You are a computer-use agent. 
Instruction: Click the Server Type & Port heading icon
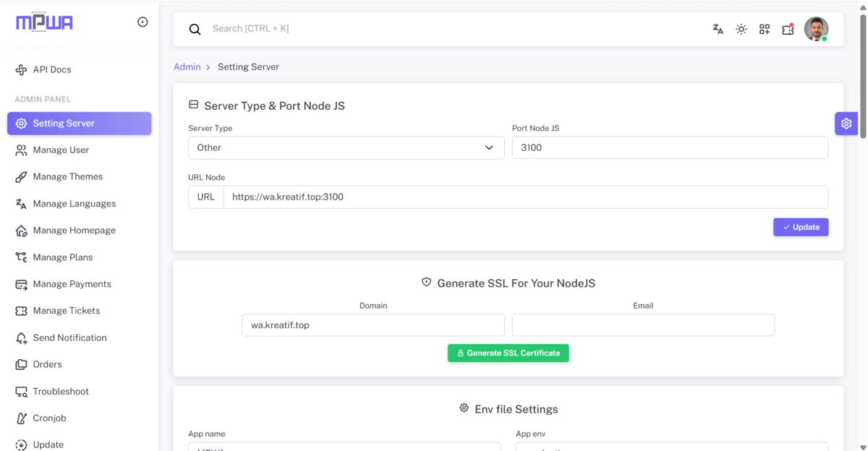193,105
